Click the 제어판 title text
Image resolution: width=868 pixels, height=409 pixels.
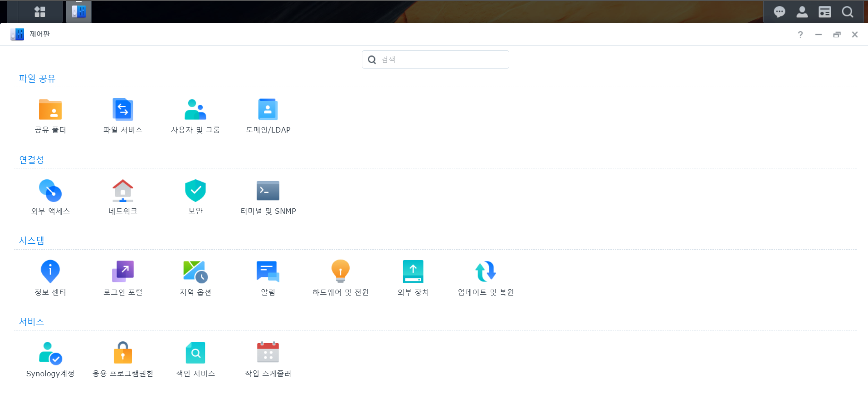40,34
